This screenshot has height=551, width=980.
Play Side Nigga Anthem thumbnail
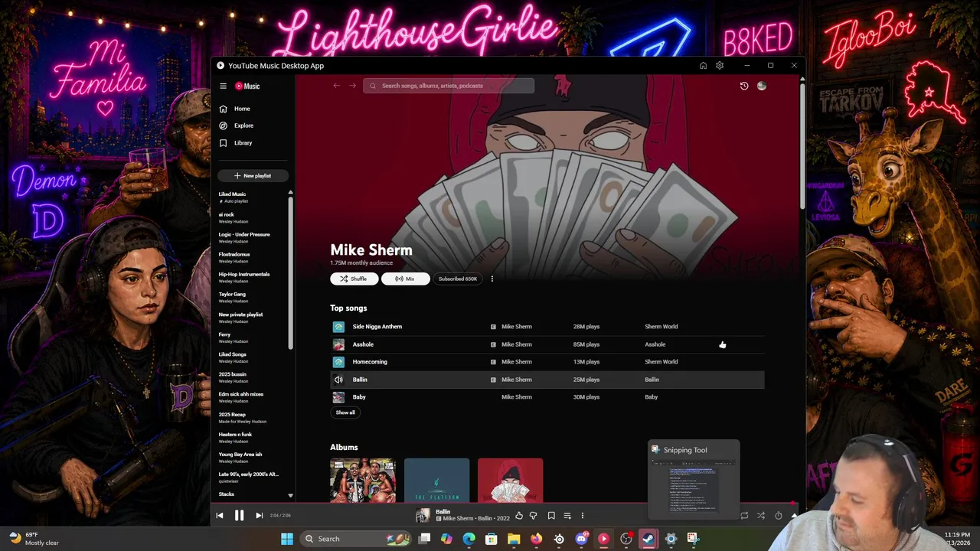338,327
